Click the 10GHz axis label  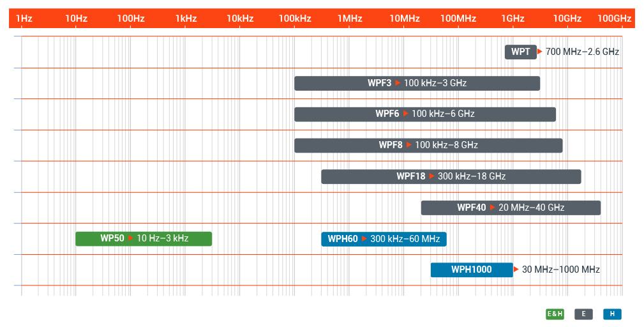(x=567, y=19)
